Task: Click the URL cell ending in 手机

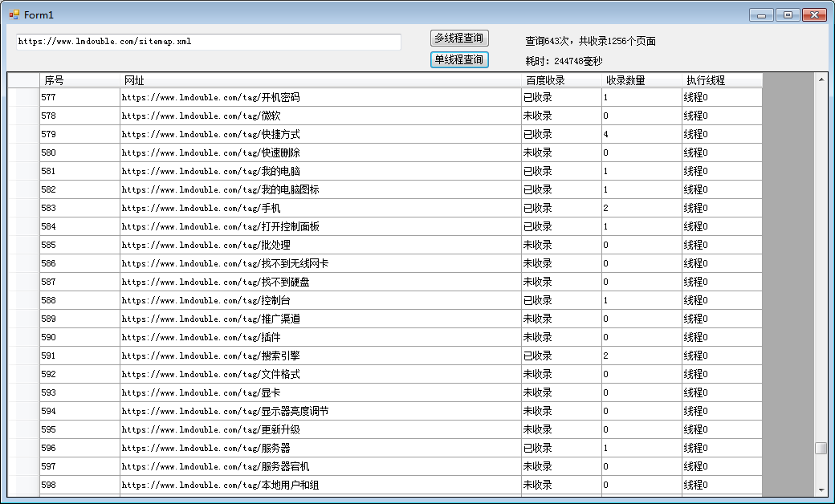Action: pos(320,208)
